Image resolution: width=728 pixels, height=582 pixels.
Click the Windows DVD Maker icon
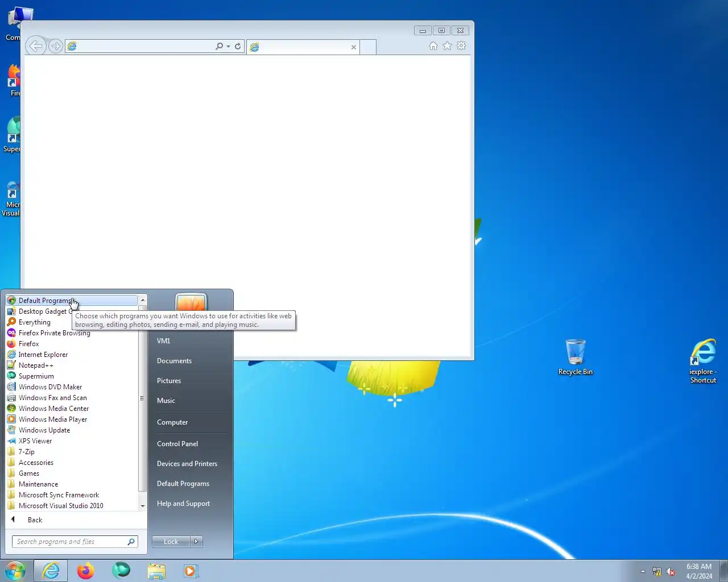click(x=11, y=386)
